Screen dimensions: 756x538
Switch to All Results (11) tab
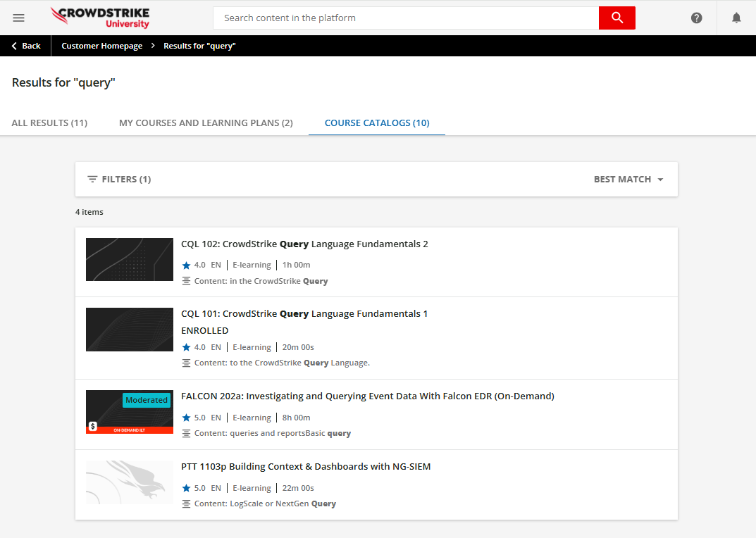(x=49, y=123)
